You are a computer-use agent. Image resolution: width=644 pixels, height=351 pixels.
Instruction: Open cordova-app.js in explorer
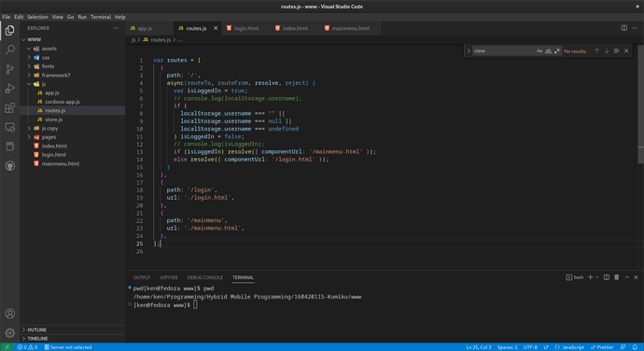click(x=62, y=102)
